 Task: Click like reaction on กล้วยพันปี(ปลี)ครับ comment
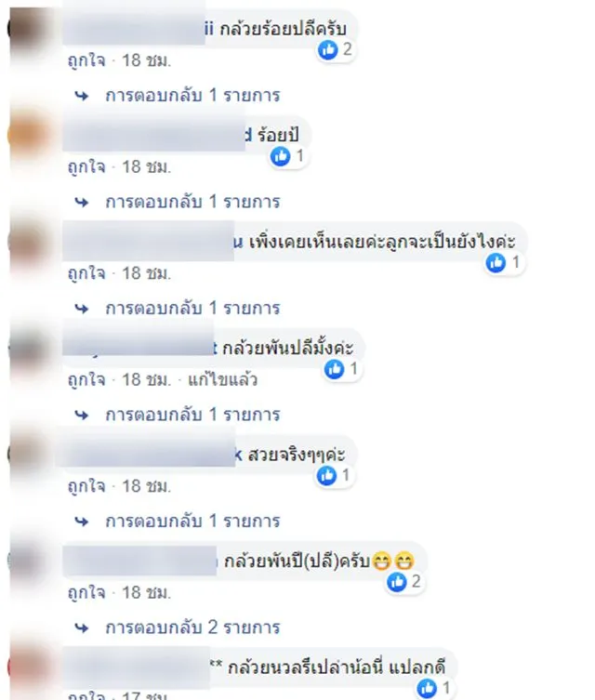click(396, 582)
